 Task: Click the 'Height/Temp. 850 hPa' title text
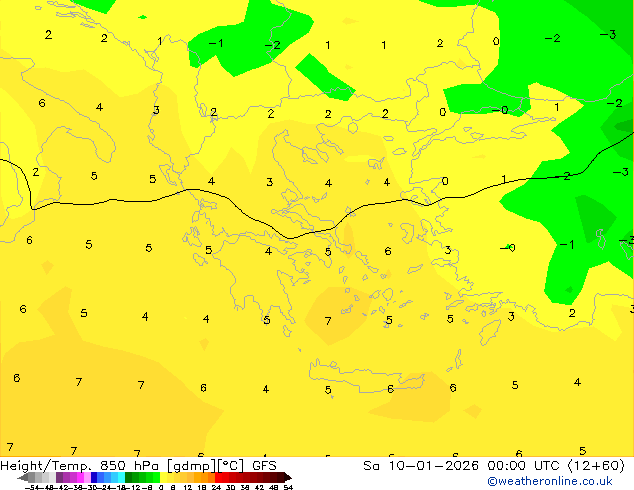tap(81, 466)
